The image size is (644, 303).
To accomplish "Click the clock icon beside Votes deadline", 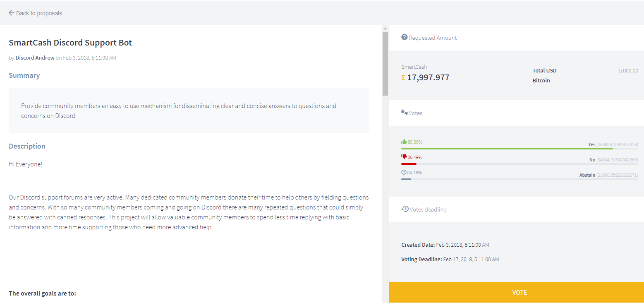I will (405, 209).
